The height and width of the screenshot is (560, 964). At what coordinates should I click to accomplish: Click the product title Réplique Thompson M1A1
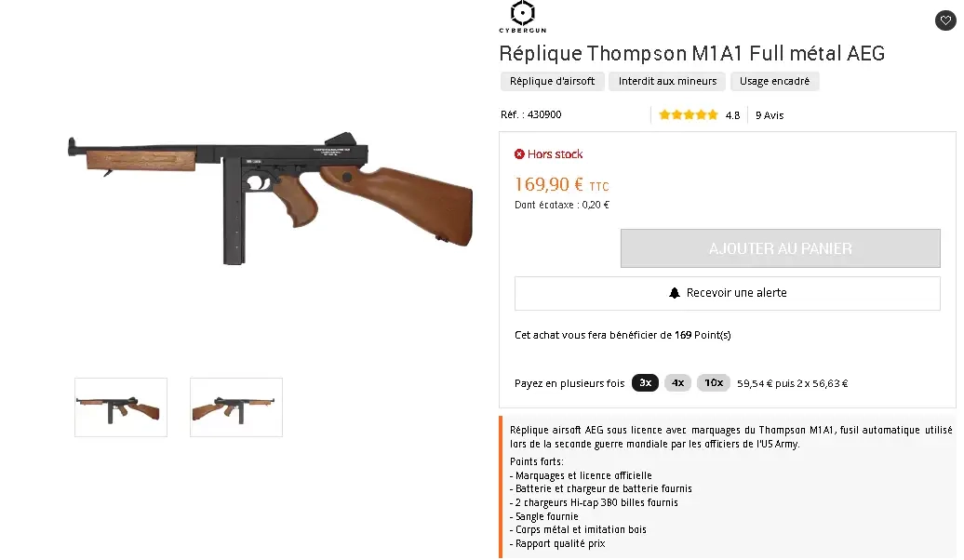coord(691,53)
